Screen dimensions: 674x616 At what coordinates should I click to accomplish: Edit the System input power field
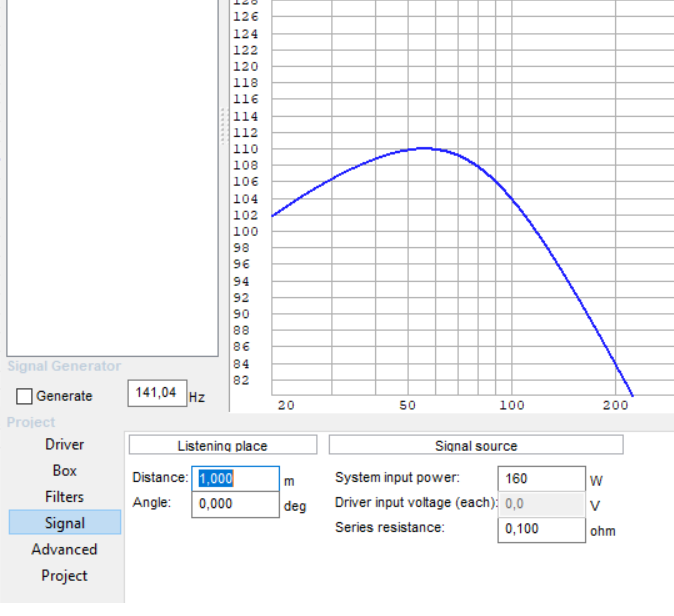click(542, 478)
